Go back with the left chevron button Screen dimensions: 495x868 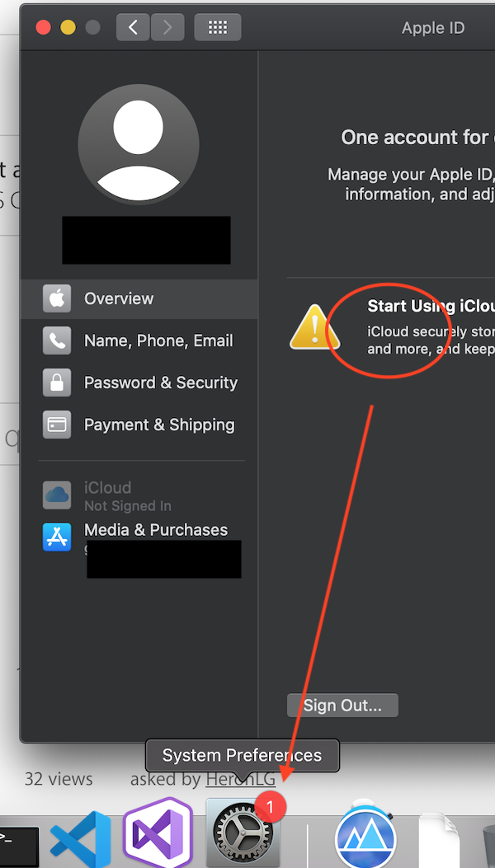133,27
